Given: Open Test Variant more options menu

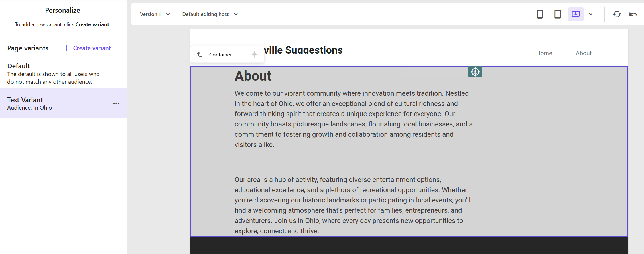Looking at the screenshot, I should point(116,103).
